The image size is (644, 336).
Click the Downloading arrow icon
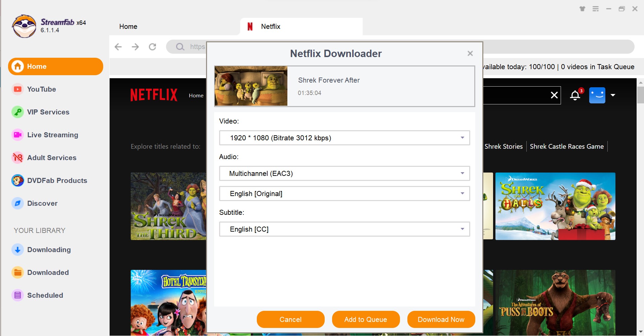[x=17, y=250]
